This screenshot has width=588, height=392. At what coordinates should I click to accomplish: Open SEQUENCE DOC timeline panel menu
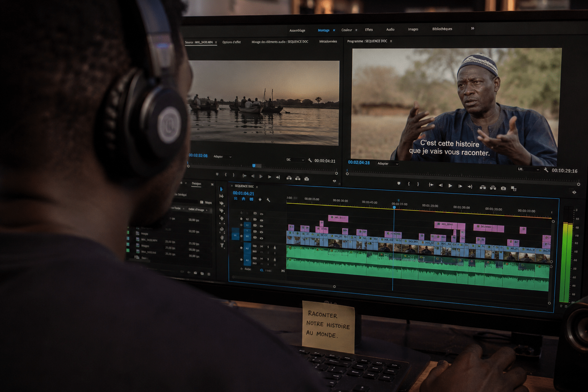point(257,187)
